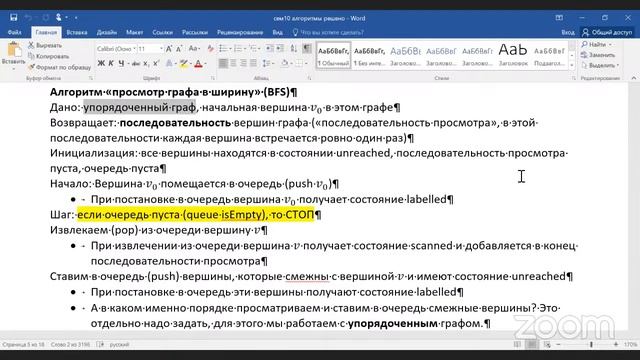The width and height of the screenshot is (640, 360).
Task: Click borders icon in paragraph group
Action: click(x=300, y=63)
